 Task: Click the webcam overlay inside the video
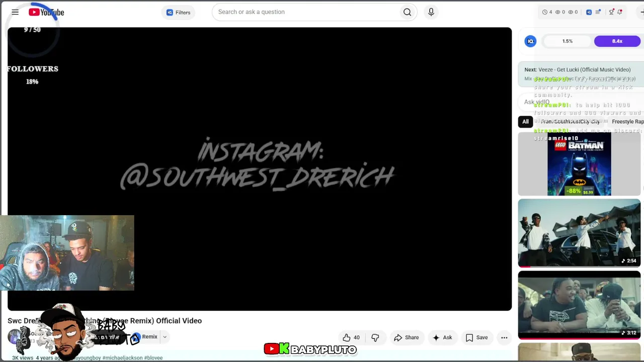67,253
